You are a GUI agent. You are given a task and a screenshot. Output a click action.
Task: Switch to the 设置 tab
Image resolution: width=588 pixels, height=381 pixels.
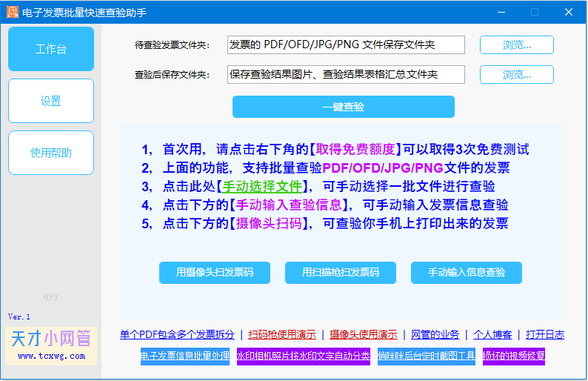pyautogui.click(x=51, y=101)
